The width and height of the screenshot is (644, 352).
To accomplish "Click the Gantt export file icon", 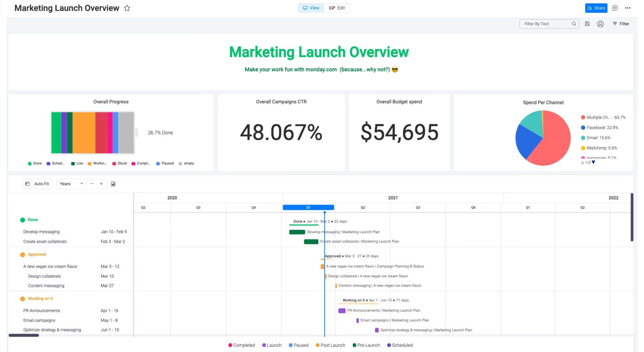I will point(113,184).
